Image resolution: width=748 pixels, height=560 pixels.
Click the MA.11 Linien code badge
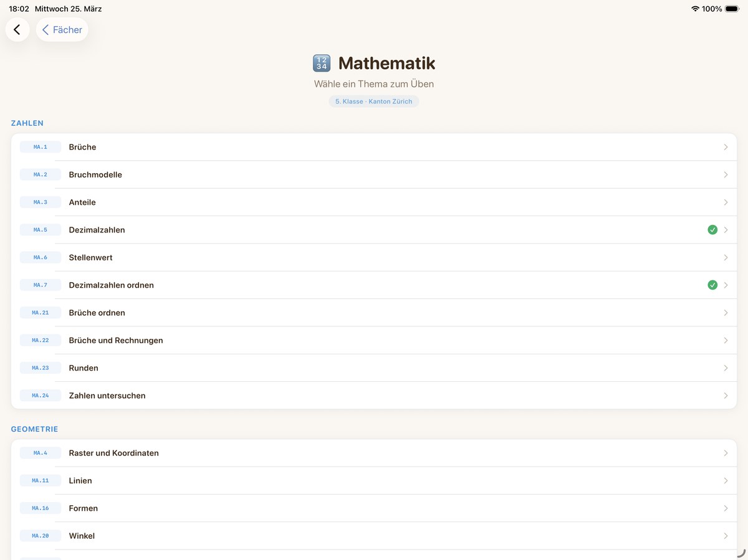(41, 480)
